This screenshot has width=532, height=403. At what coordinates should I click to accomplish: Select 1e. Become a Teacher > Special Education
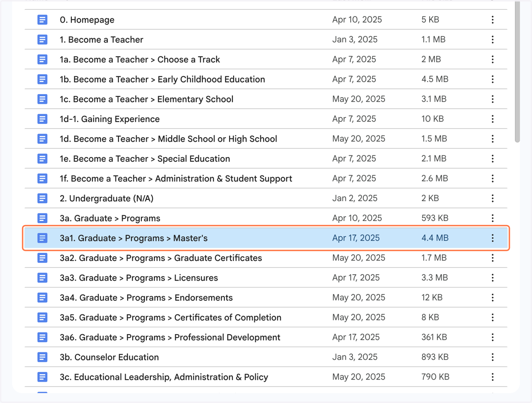266,159
